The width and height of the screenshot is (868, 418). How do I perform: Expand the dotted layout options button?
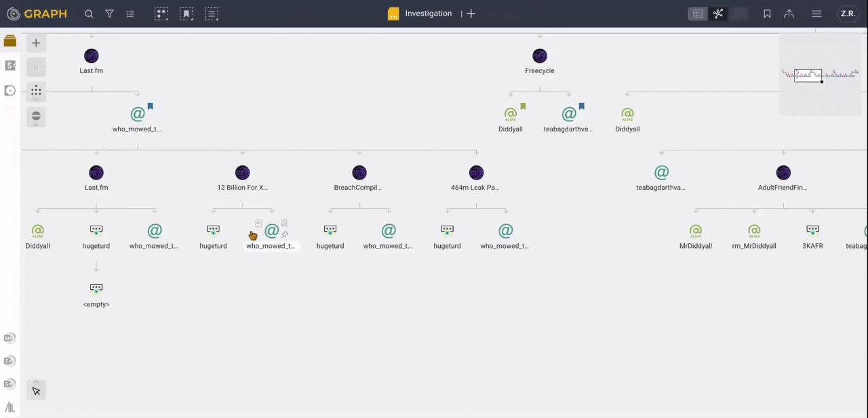pos(36,92)
